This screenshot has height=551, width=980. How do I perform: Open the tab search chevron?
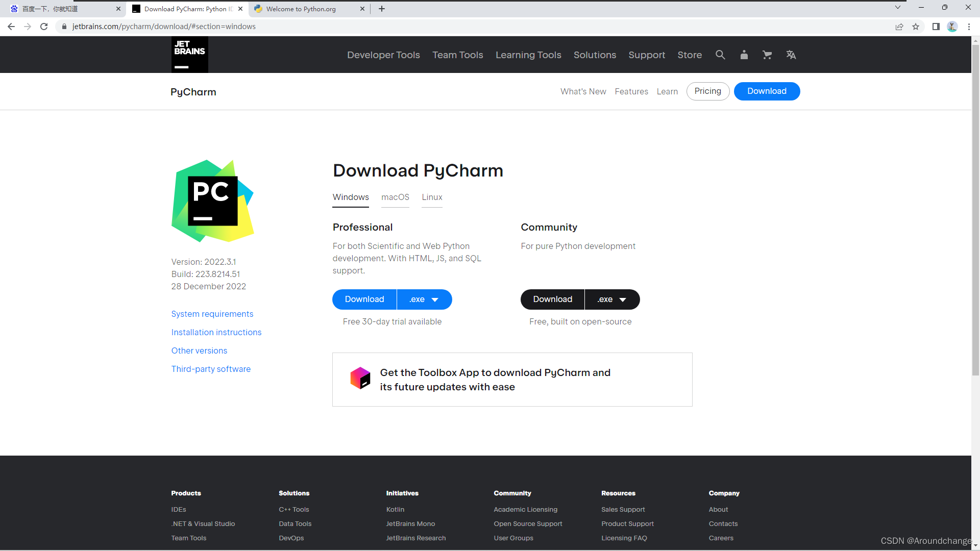(898, 8)
